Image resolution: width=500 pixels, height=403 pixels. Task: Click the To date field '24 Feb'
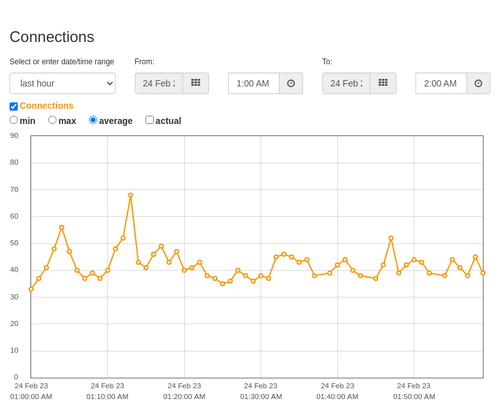[346, 83]
